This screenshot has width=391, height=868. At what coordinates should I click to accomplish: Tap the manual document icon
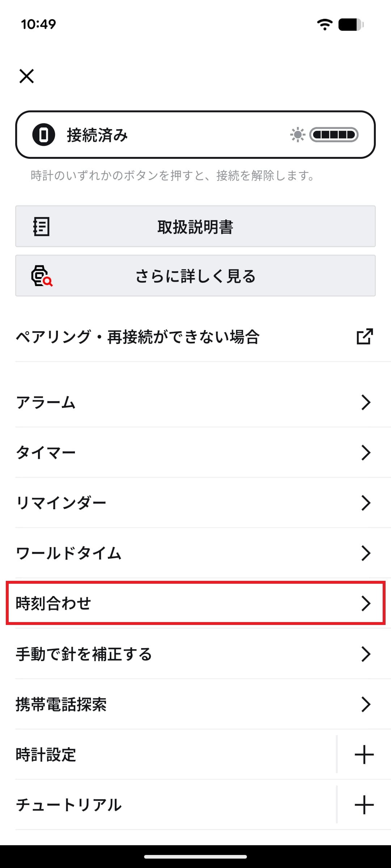click(41, 227)
